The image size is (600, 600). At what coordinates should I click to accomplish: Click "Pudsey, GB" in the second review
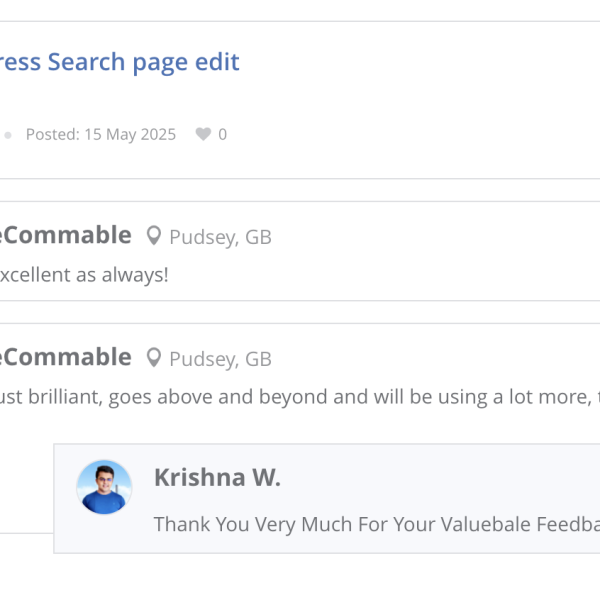tap(220, 359)
